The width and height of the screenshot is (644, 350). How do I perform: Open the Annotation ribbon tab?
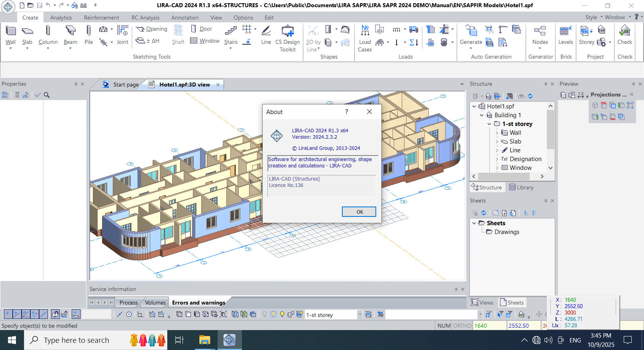tap(185, 18)
